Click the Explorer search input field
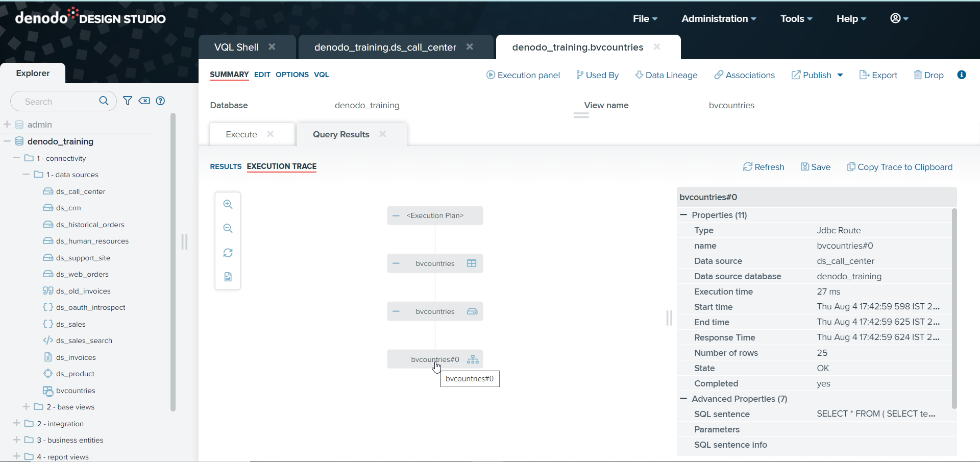 (59, 102)
